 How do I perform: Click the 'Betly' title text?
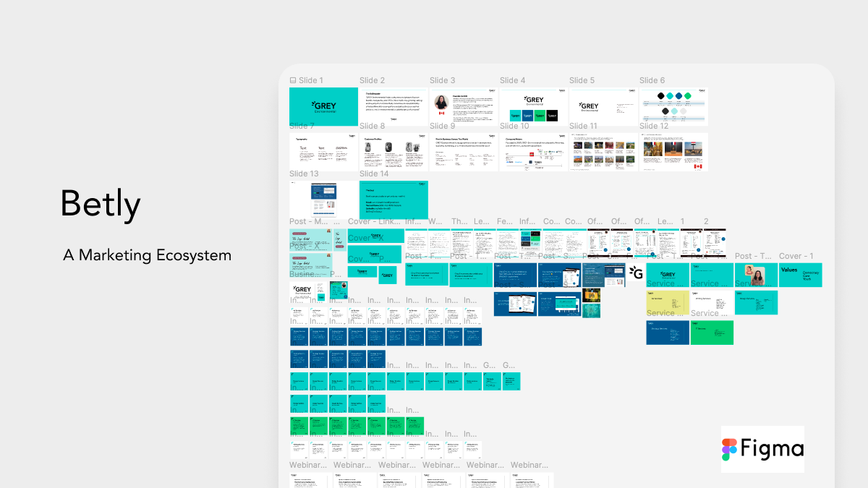pyautogui.click(x=101, y=203)
